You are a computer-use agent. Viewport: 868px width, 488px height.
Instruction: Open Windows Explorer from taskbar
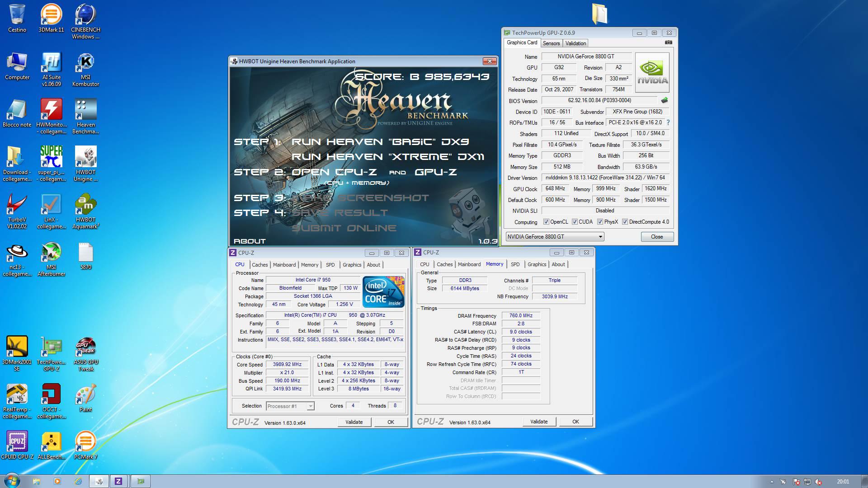pos(36,481)
